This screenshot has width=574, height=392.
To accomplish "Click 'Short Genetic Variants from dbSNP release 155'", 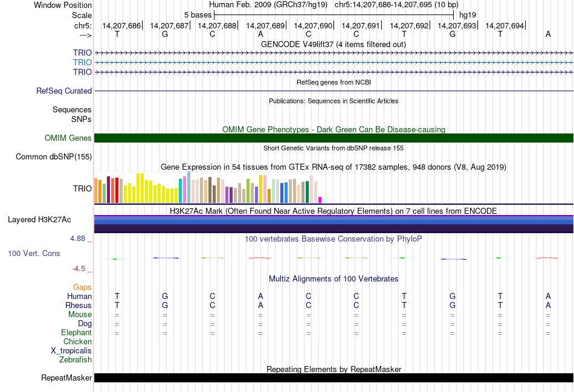I will 334,148.
